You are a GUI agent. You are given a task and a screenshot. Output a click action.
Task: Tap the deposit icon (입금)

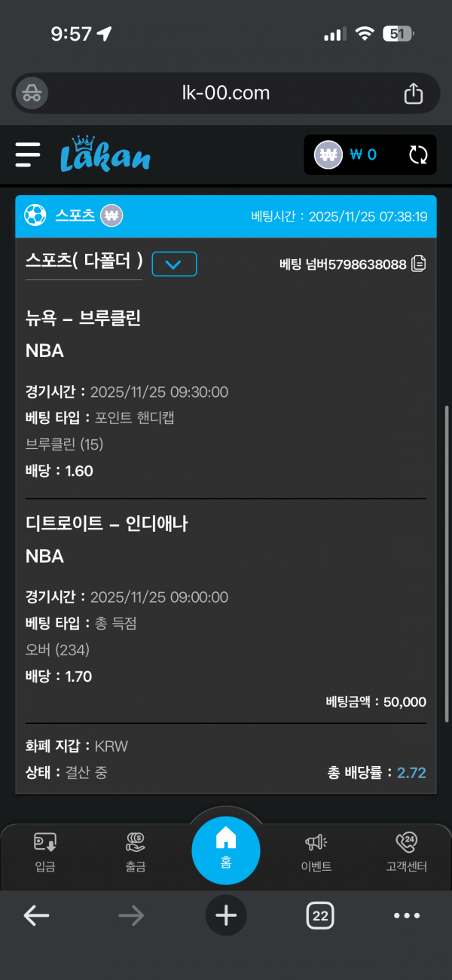[45, 851]
